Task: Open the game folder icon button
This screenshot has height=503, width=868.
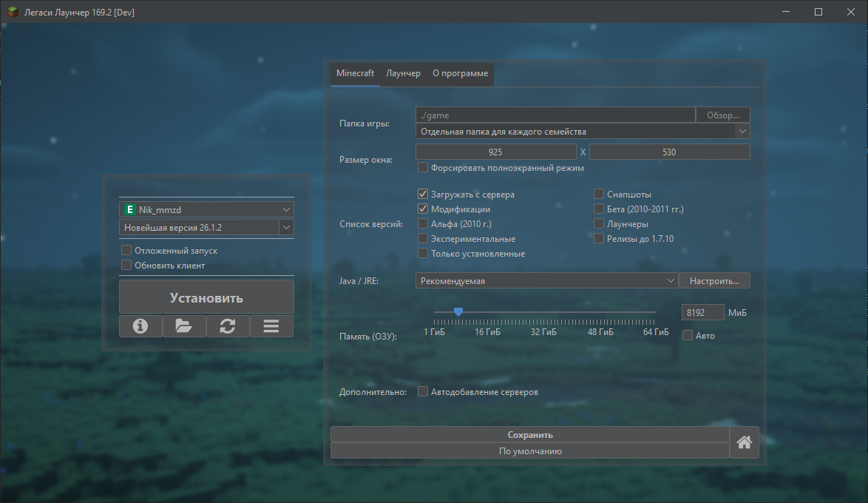Action: click(184, 325)
